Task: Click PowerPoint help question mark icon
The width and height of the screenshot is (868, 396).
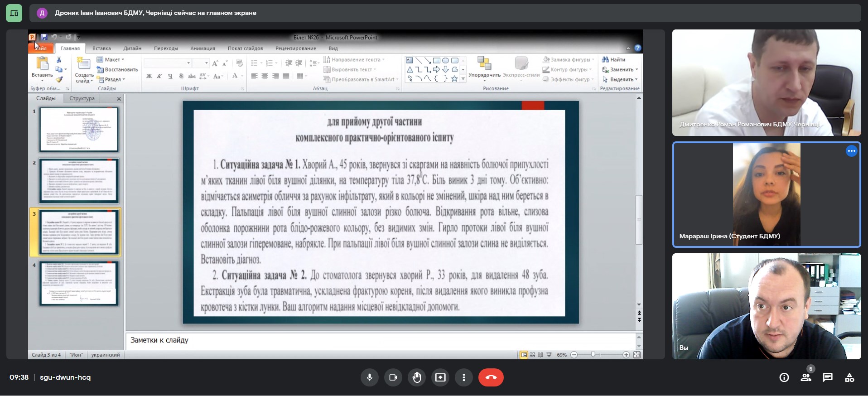Action: point(637,48)
